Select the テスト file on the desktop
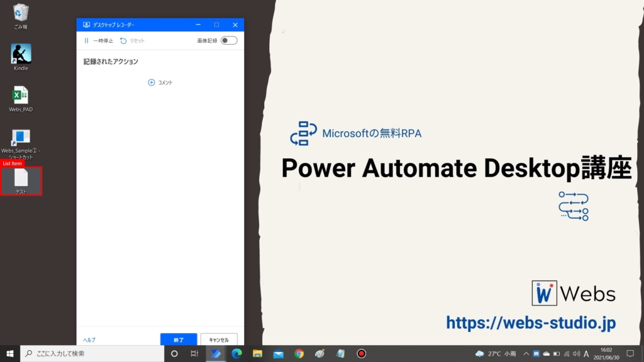Image resolution: width=644 pixels, height=362 pixels. (21, 181)
